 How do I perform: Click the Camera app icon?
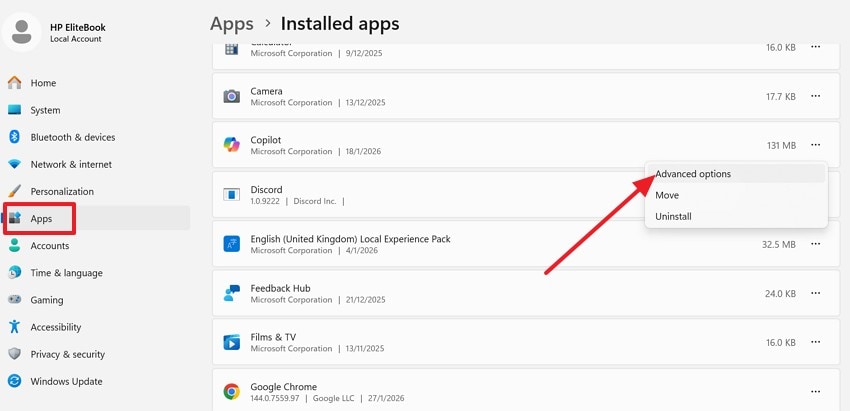click(231, 97)
